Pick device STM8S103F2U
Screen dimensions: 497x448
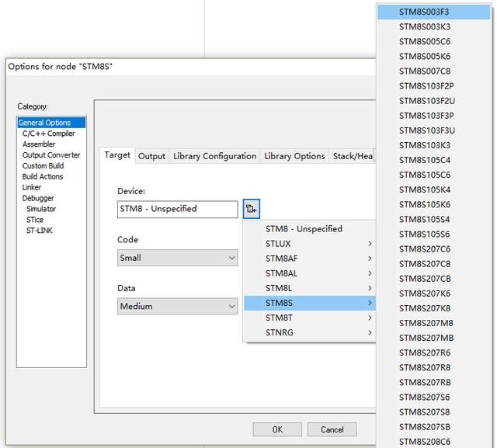click(x=433, y=101)
